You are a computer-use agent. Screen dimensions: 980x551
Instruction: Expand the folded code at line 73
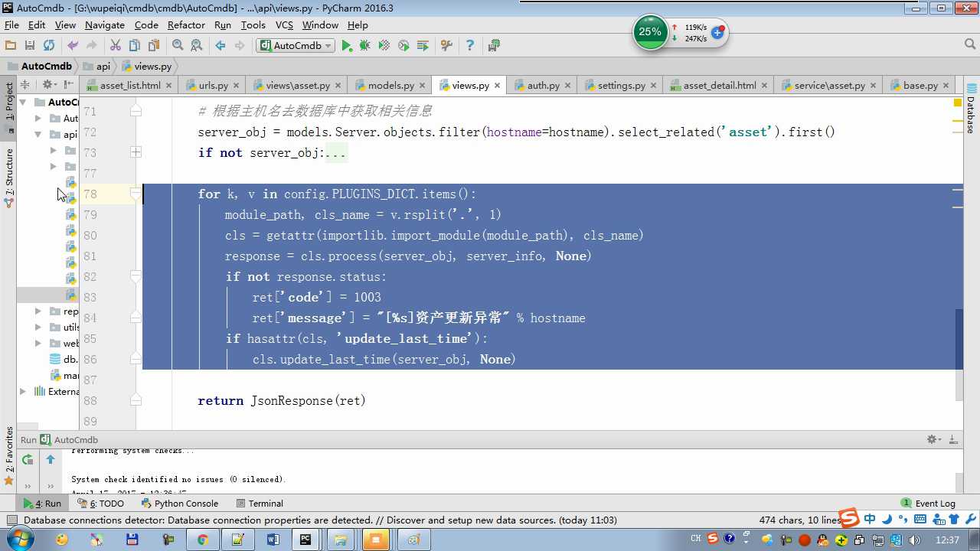(136, 152)
